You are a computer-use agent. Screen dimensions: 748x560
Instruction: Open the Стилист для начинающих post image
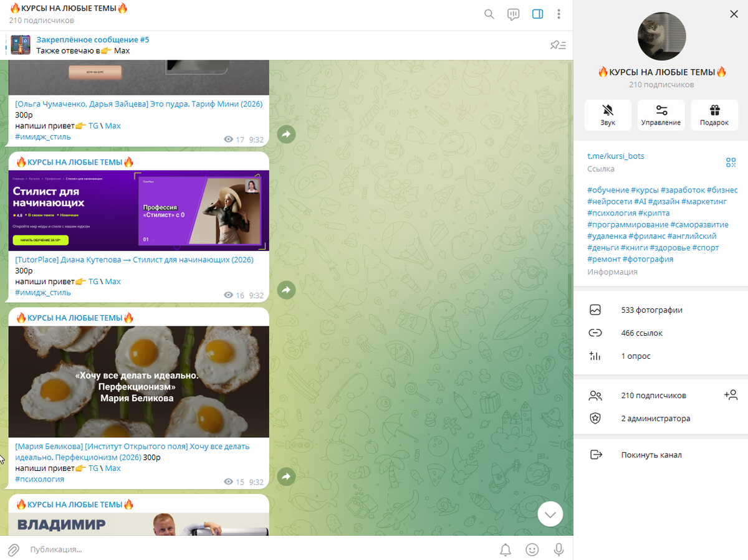pos(139,211)
